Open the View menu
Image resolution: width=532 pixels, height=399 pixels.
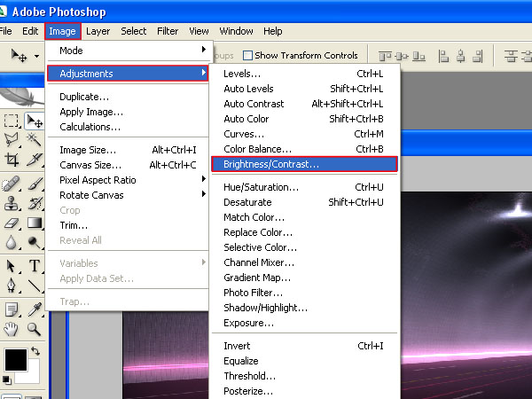click(x=199, y=31)
